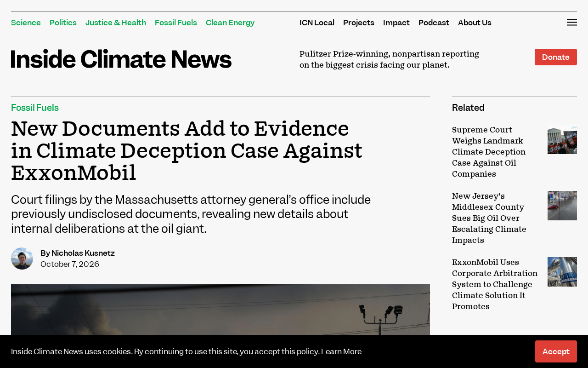Click the Fossil Fuels category label above headline
Image resolution: width=588 pixels, height=368 pixels.
[x=35, y=108]
